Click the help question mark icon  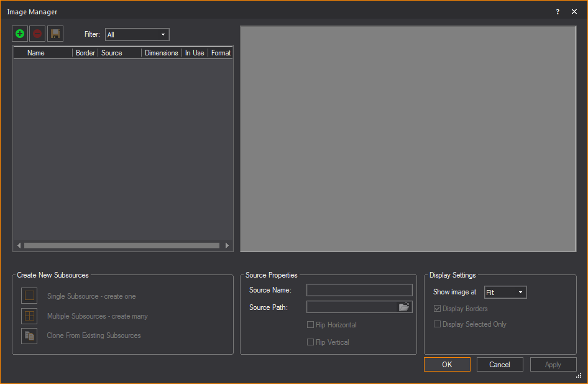coord(558,12)
